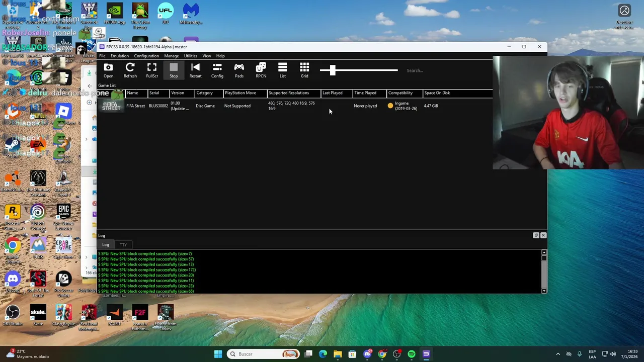Click the 4.47 GiB disk space cell

tap(431, 106)
